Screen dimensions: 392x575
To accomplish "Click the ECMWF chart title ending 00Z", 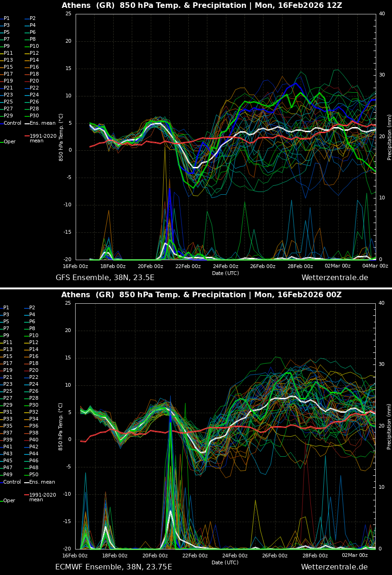I will tap(201, 295).
